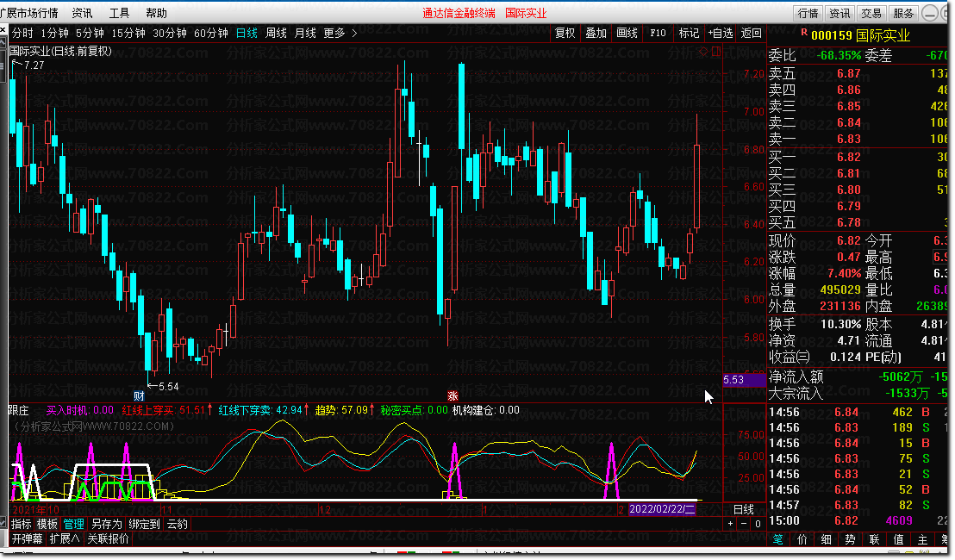955x560 pixels.
Task: Click the 标记 mark toolbar button
Action: pyautogui.click(x=689, y=33)
